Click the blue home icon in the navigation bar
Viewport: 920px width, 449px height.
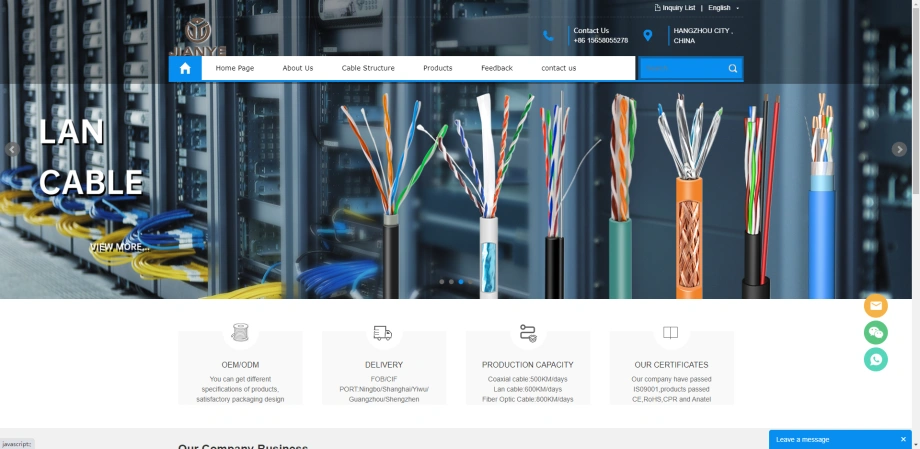(x=185, y=68)
